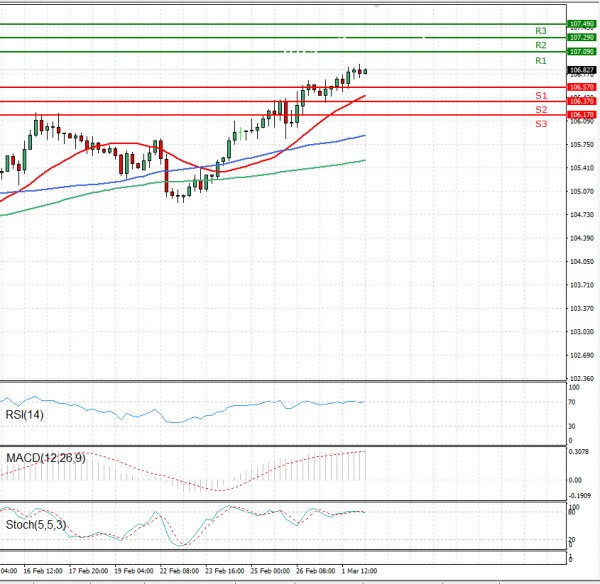
Task: Click the 105.070 price axis value
Action: [x=582, y=191]
